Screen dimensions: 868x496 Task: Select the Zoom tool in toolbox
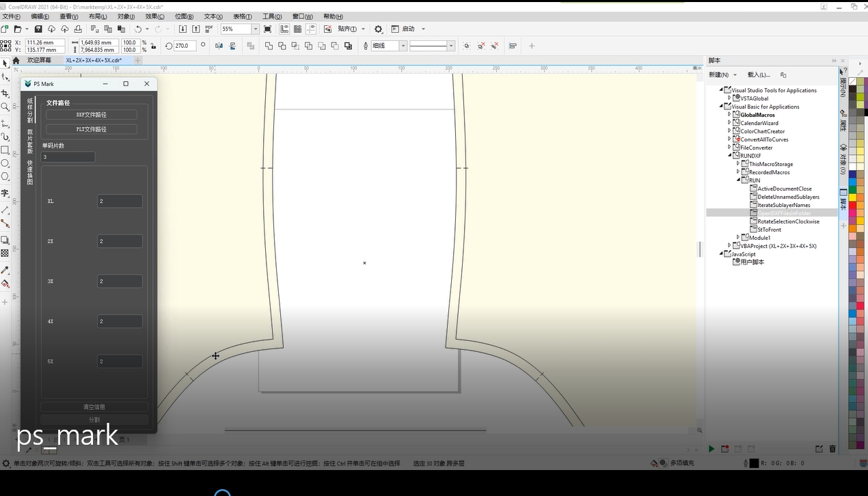tap(5, 107)
